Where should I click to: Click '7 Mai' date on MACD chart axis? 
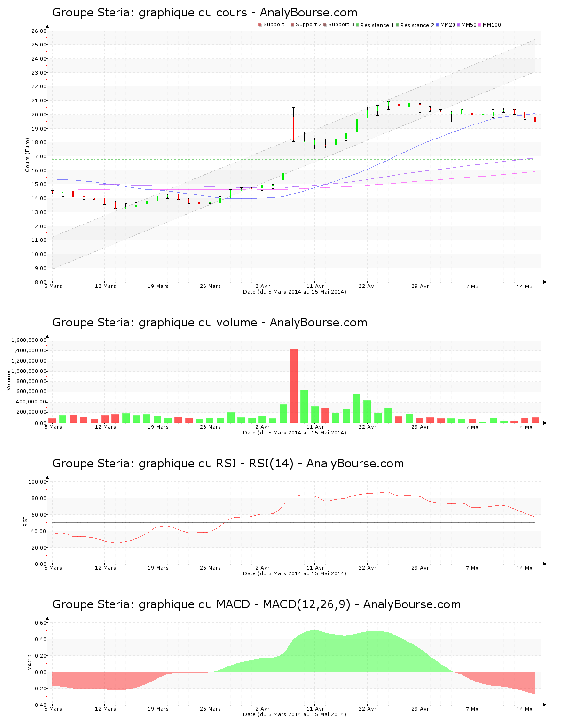[x=473, y=709]
